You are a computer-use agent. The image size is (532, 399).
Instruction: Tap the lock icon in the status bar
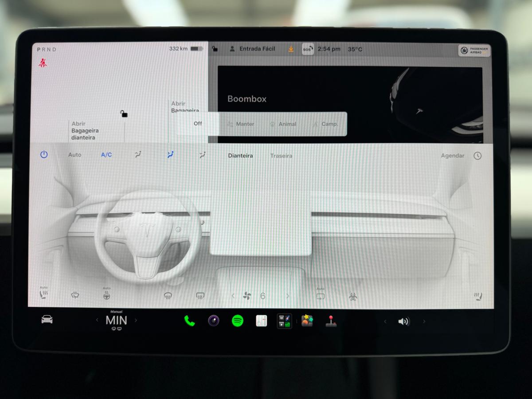pyautogui.click(x=215, y=49)
